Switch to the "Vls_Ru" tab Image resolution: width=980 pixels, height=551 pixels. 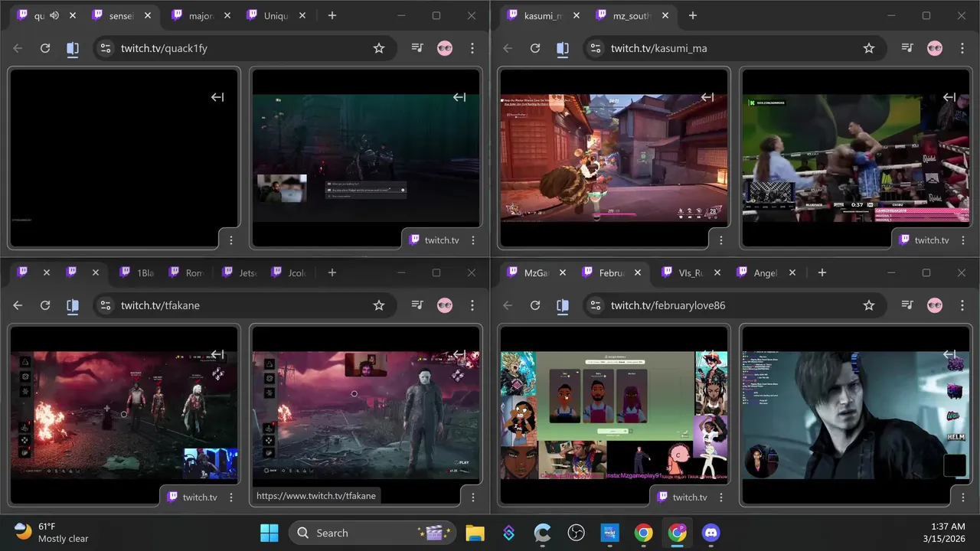[691, 272]
